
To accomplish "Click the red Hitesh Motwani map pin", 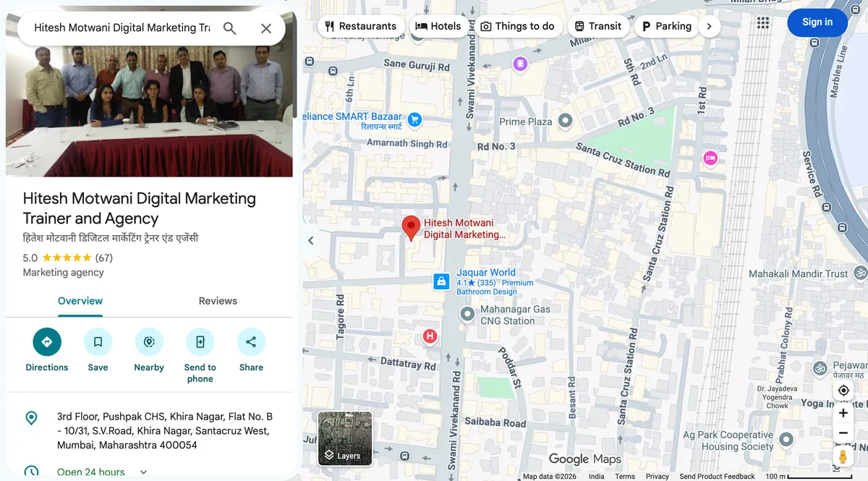I will point(411,228).
